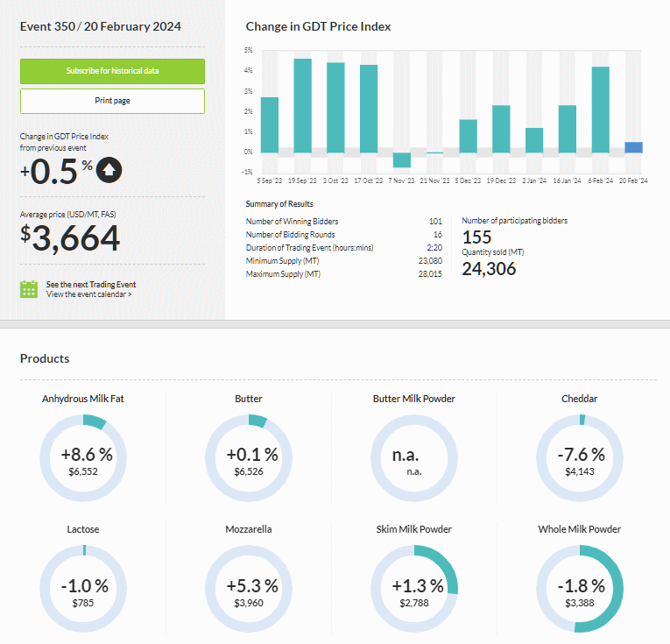Image resolution: width=670 pixels, height=644 pixels.
Task: Click the +0.5 % index change value
Action: 56,172
